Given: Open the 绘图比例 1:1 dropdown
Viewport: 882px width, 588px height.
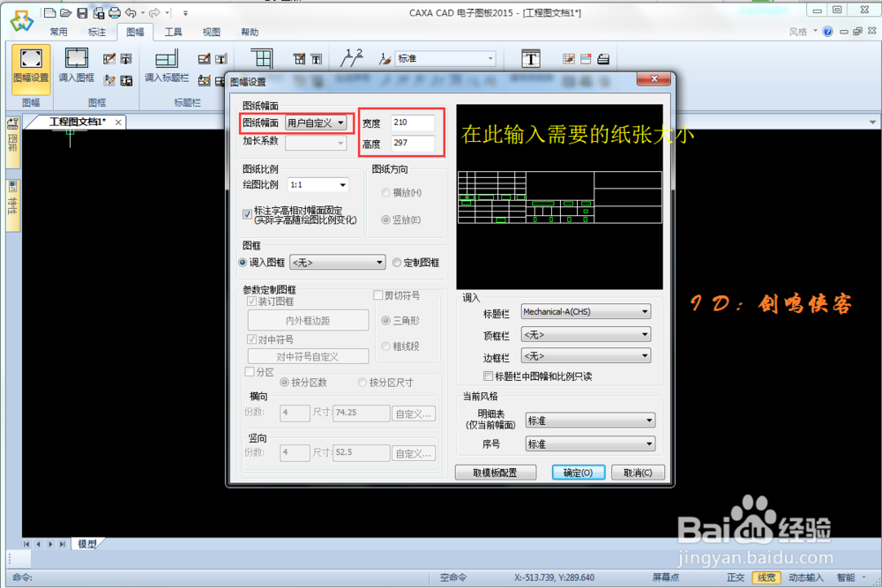Looking at the screenshot, I should [318, 185].
